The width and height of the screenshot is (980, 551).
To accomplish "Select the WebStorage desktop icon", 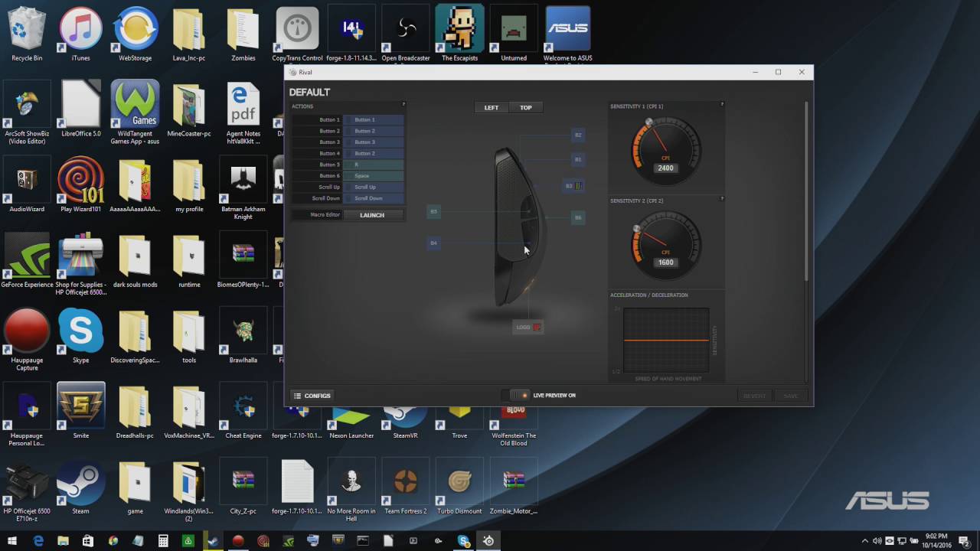I will click(135, 34).
